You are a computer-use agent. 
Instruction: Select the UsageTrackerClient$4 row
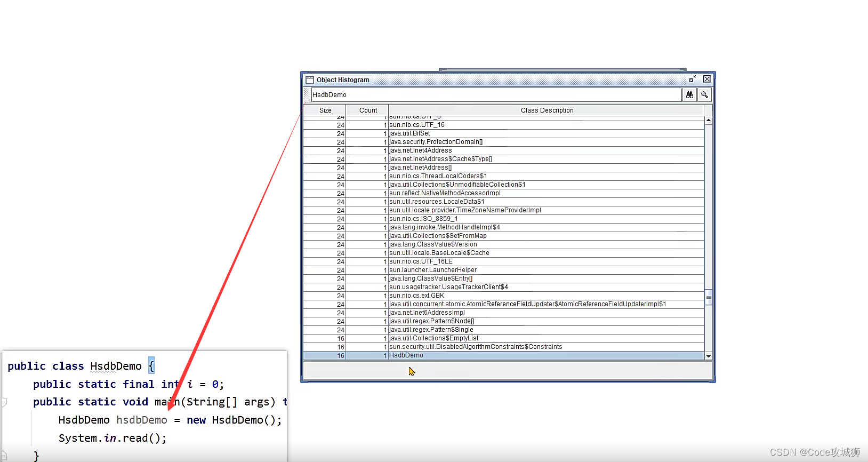tap(504, 287)
